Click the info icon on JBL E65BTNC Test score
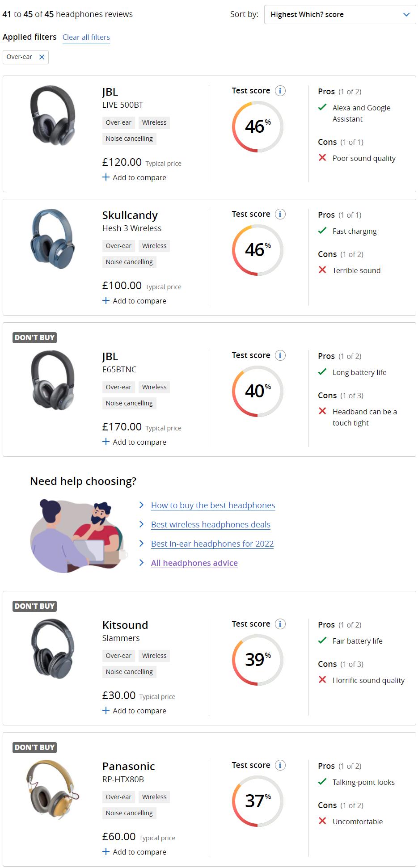 280,355
